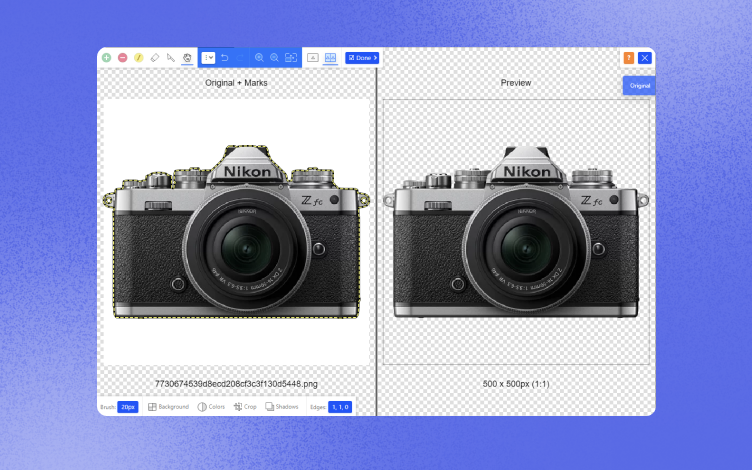Viewport: 752px width, 470px height.
Task: Undo the last edit
Action: (x=224, y=58)
